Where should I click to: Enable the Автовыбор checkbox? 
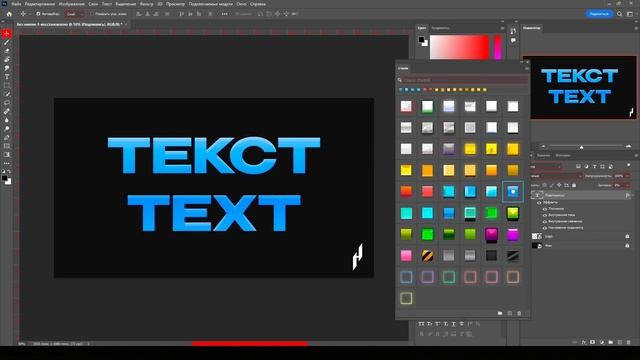point(38,14)
